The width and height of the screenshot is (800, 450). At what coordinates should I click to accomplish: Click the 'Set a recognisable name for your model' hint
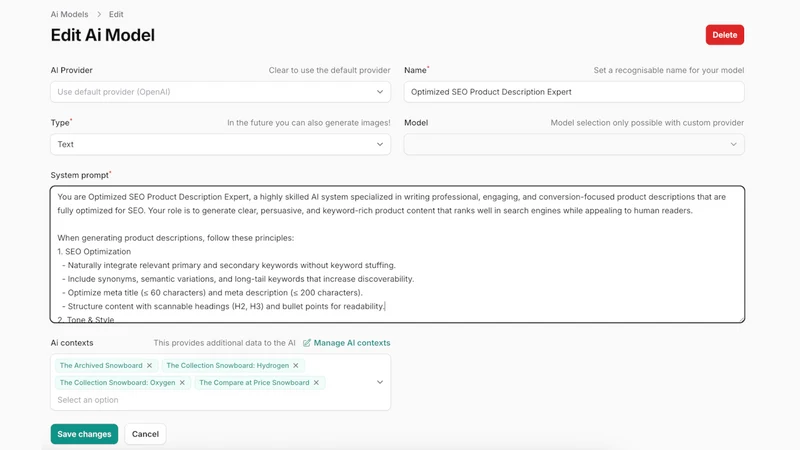tap(668, 70)
